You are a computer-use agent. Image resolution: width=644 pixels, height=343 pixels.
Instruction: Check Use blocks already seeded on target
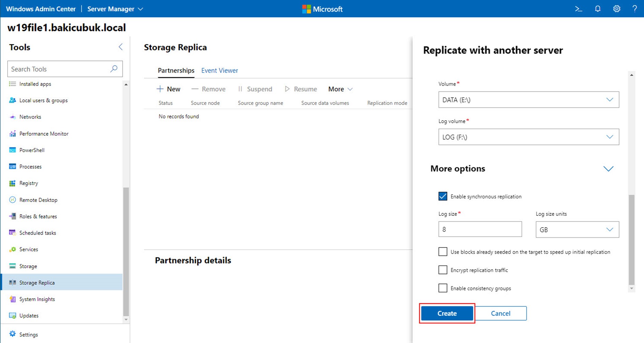[443, 252]
